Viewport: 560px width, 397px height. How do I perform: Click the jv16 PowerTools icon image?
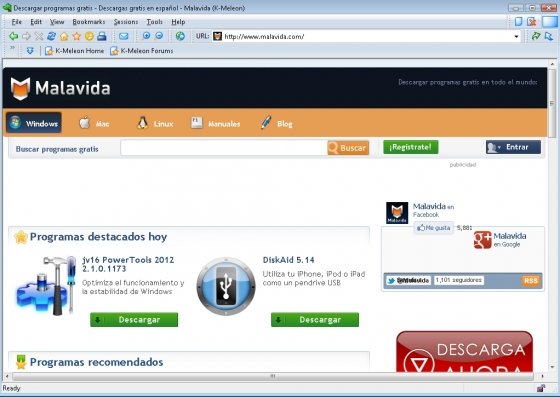coord(46,286)
